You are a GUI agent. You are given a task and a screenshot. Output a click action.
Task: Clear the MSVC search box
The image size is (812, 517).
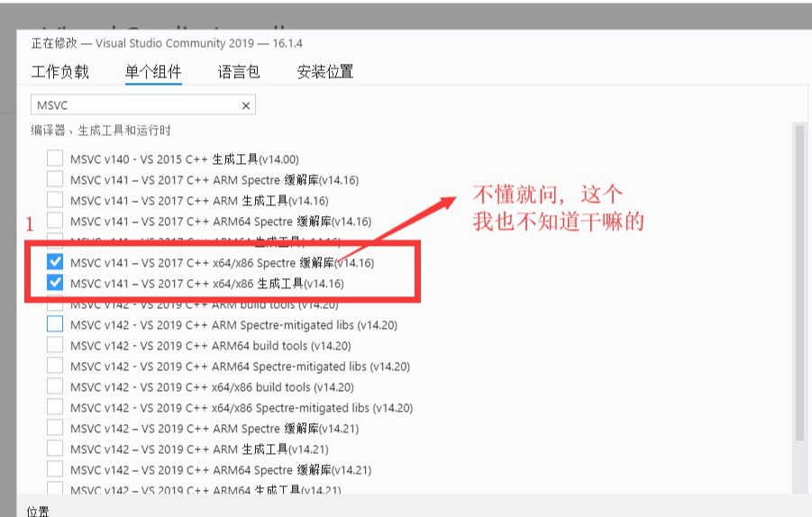[x=246, y=105]
